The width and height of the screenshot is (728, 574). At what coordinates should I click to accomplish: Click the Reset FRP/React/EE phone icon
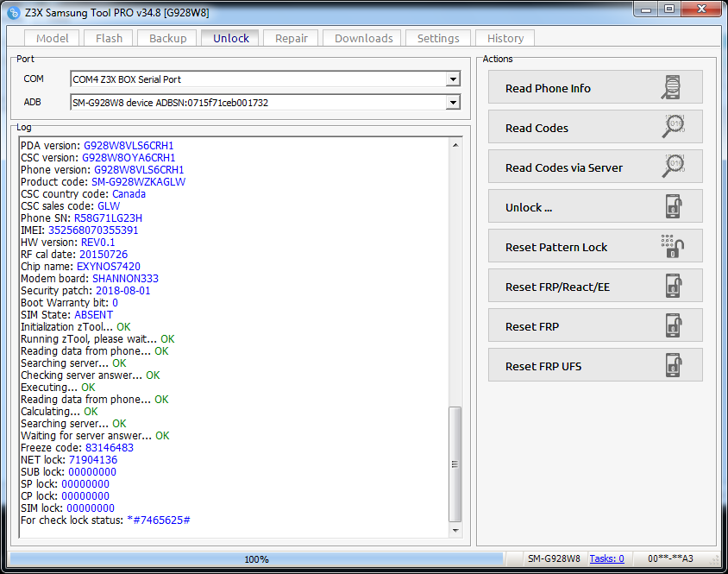tap(674, 286)
